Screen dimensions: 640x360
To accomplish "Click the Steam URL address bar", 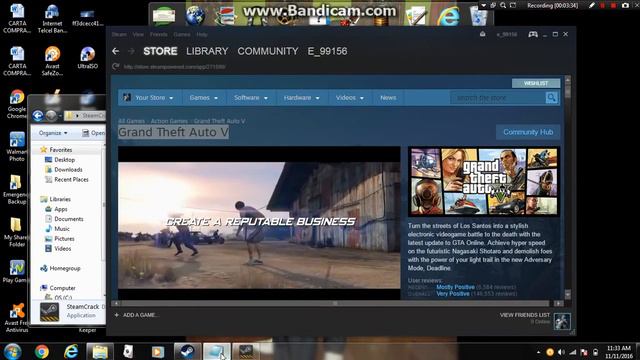I will (174, 67).
